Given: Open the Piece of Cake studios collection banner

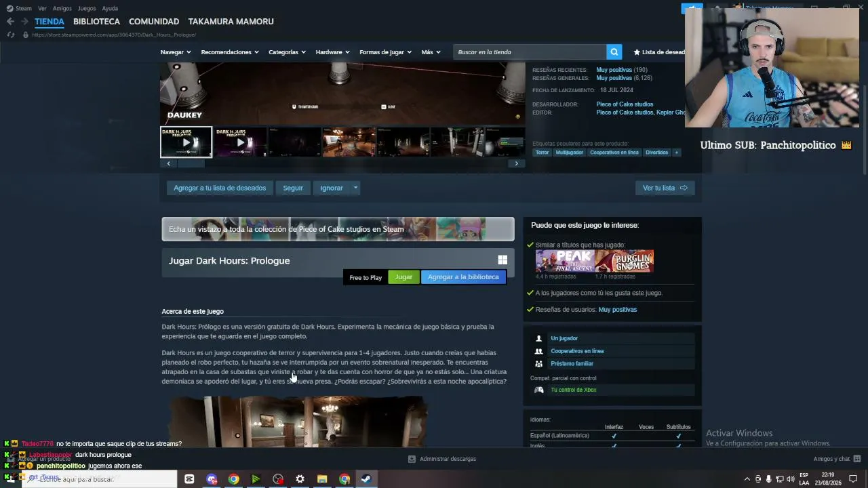Looking at the screenshot, I should [x=338, y=229].
